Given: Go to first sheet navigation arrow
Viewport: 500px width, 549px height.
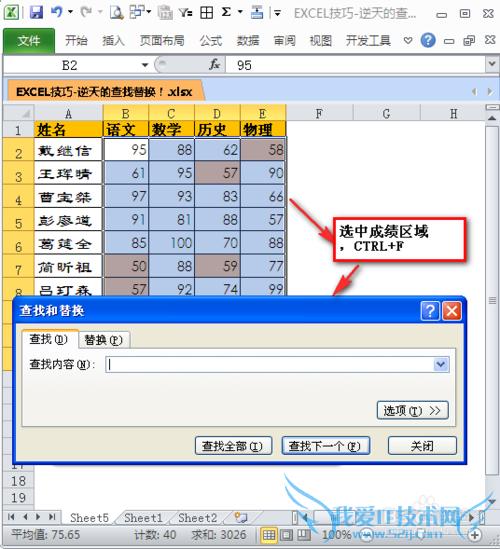Looking at the screenshot, I should coord(11,517).
